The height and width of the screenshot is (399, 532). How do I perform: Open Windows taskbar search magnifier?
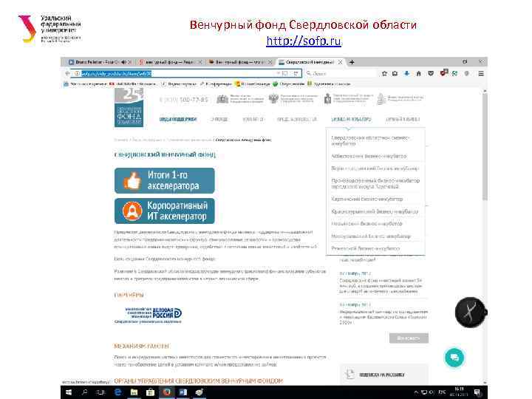click(85, 392)
